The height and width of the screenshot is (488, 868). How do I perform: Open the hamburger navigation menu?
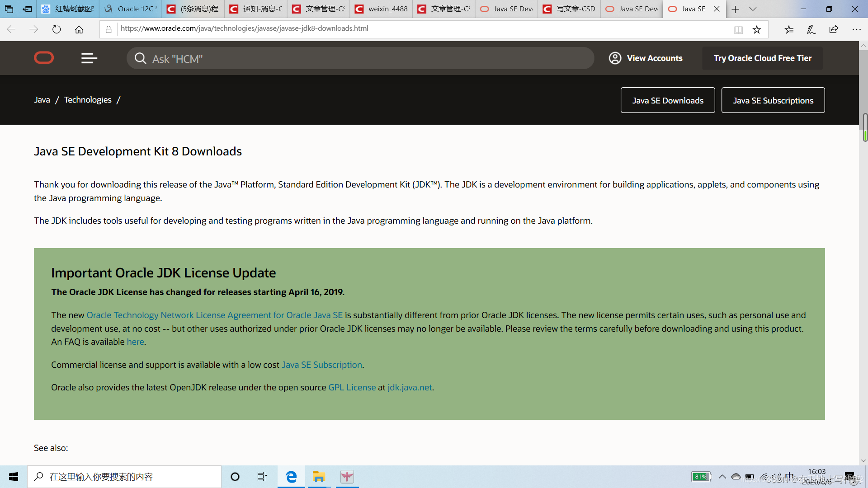(x=89, y=58)
